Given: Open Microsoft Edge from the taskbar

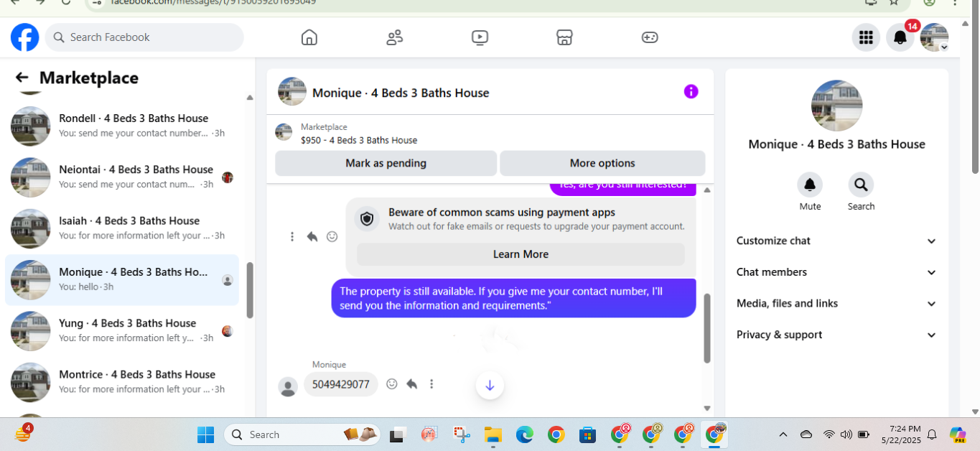Looking at the screenshot, I should click(x=524, y=434).
